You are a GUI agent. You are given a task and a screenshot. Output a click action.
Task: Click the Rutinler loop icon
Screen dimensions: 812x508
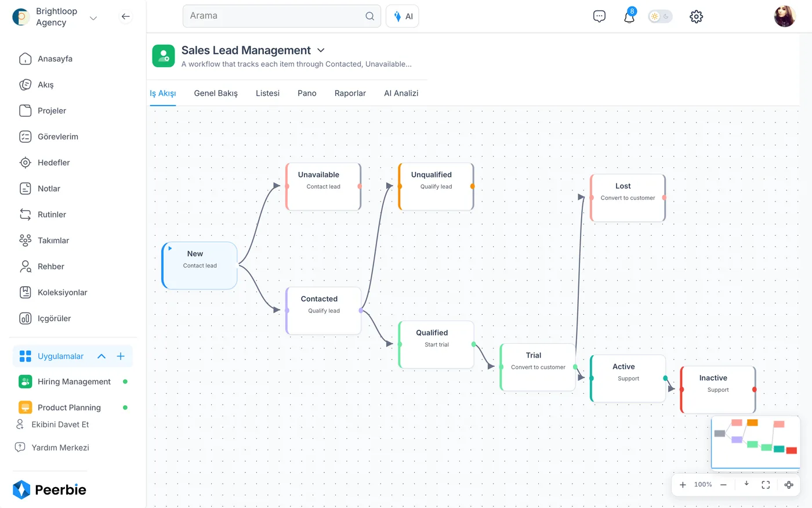[x=25, y=214]
